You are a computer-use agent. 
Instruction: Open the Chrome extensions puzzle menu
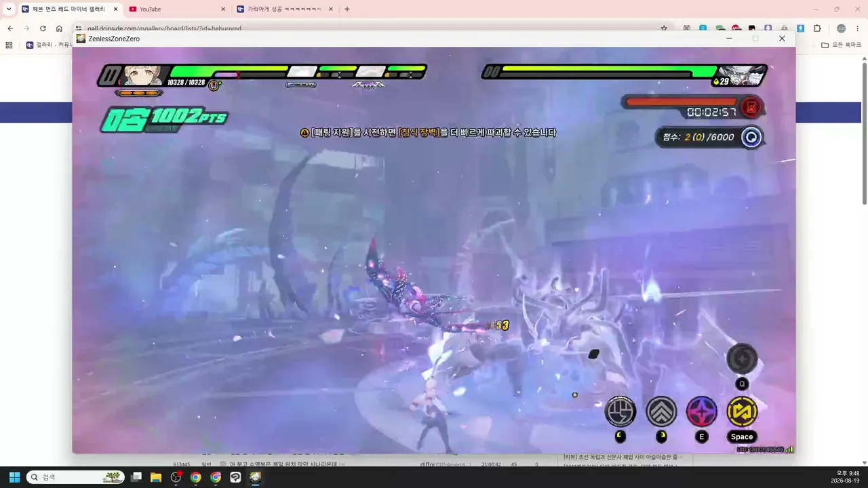click(x=817, y=28)
